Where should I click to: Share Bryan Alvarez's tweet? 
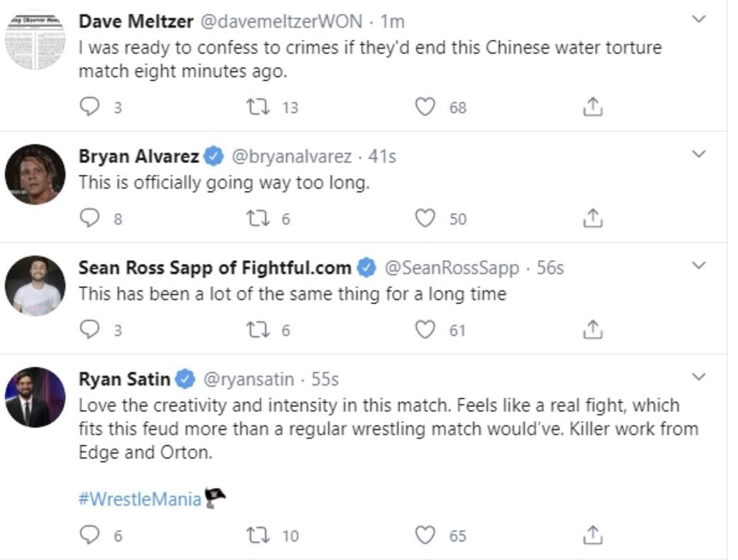click(592, 219)
